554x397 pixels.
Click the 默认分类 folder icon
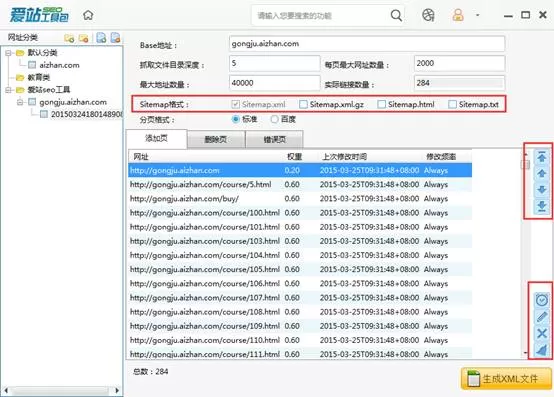click(20, 53)
